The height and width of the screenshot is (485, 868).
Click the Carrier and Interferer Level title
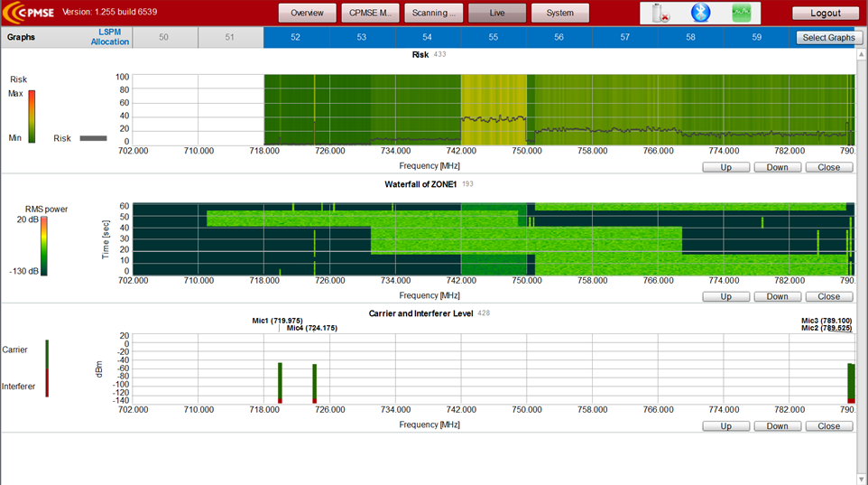click(420, 313)
